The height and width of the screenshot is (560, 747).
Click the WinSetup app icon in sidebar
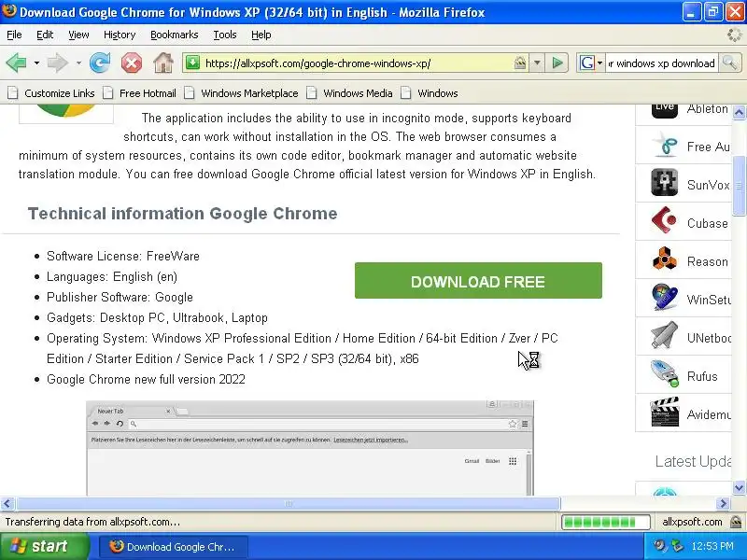pyautogui.click(x=665, y=297)
